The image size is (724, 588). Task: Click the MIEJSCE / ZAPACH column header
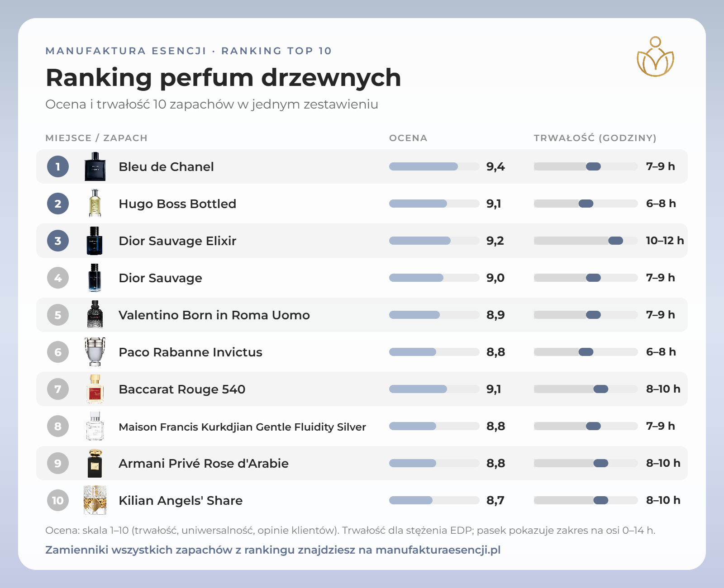pos(96,138)
